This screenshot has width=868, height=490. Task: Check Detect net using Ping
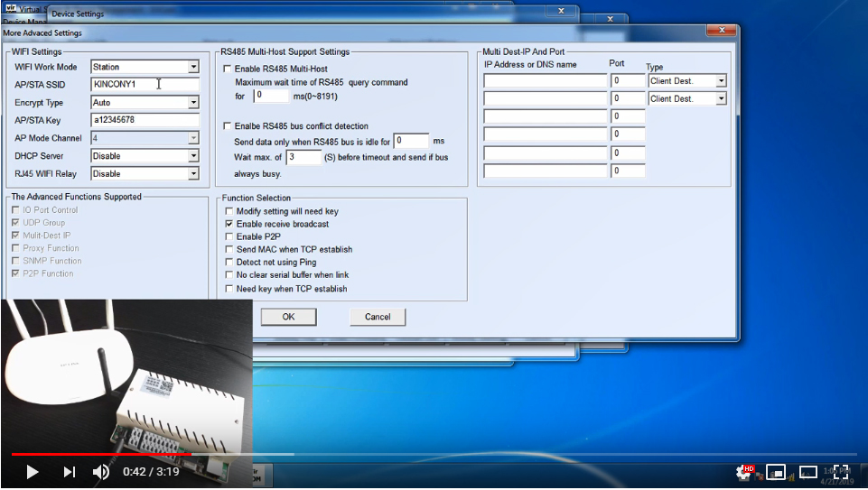tap(229, 262)
